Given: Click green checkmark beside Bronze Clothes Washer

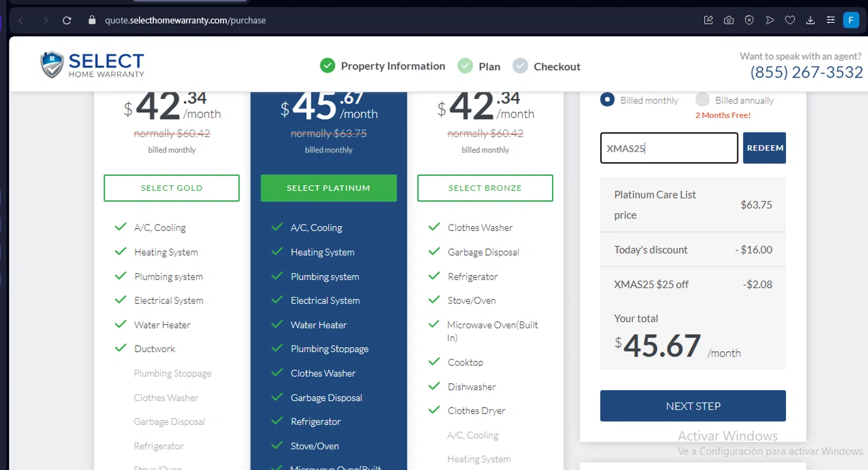Looking at the screenshot, I should coord(434,227).
